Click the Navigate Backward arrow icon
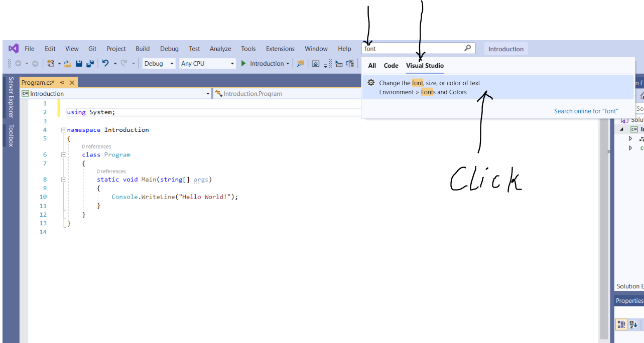644x343 pixels. click(18, 64)
